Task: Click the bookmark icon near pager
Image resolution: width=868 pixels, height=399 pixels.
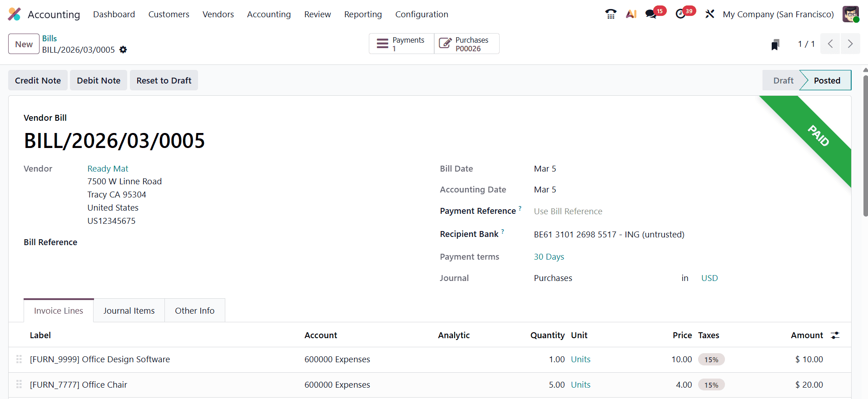Action: 775,44
